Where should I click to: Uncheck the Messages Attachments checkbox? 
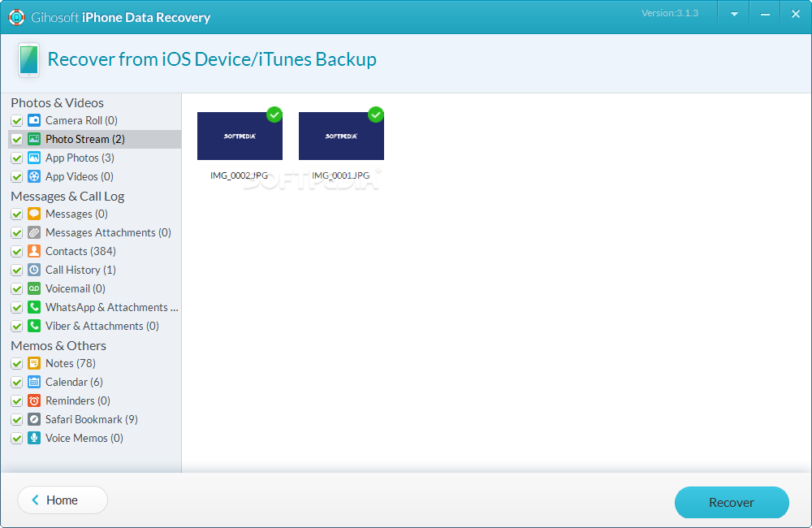tap(16, 232)
